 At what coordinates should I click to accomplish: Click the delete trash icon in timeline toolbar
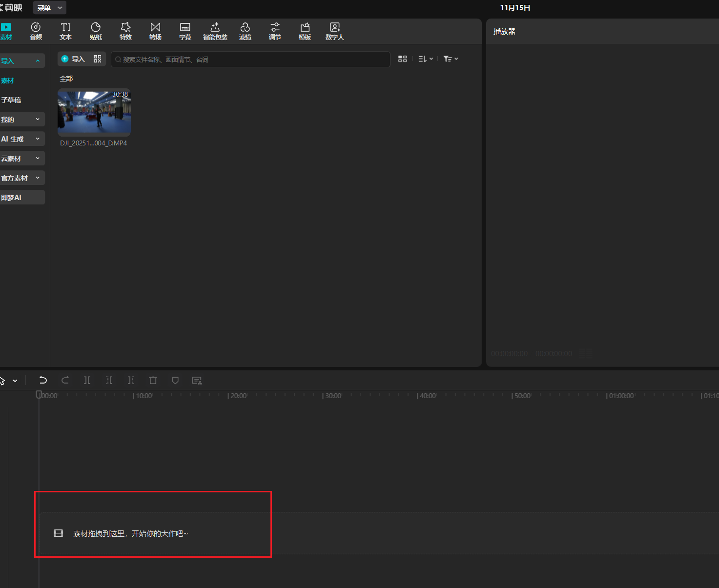click(153, 380)
